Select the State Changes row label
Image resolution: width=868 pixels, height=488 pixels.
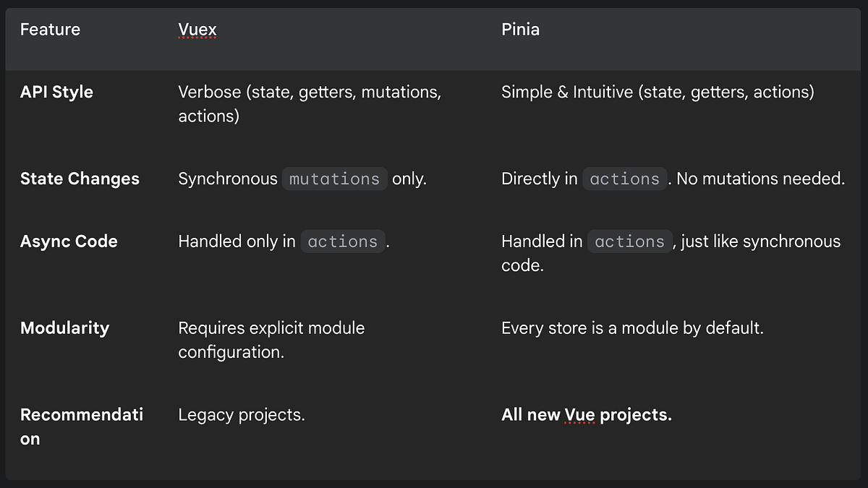(x=80, y=179)
